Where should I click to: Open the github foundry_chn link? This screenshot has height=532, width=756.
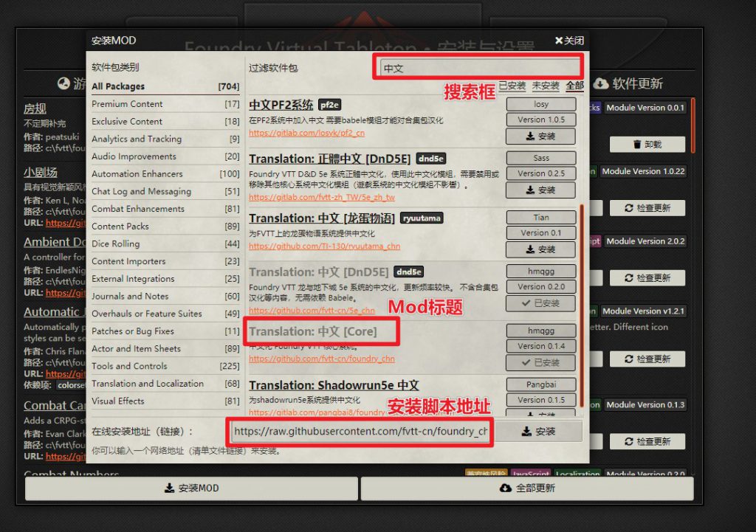tap(322, 359)
